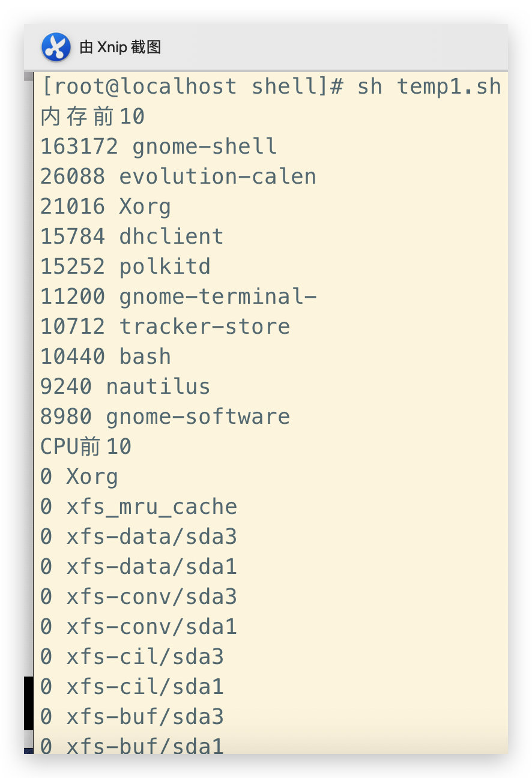Click the 0 xfs_mru_cache line

point(139,507)
